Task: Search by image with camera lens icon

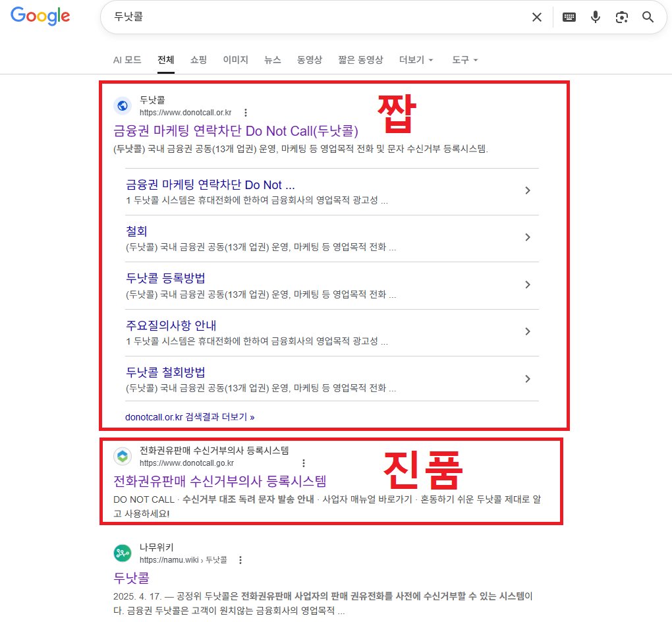Action: (621, 17)
